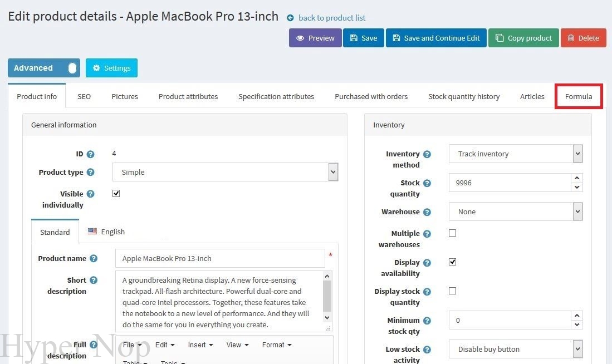The width and height of the screenshot is (612, 364).
Task: Switch to the Pictures tab
Action: [125, 96]
